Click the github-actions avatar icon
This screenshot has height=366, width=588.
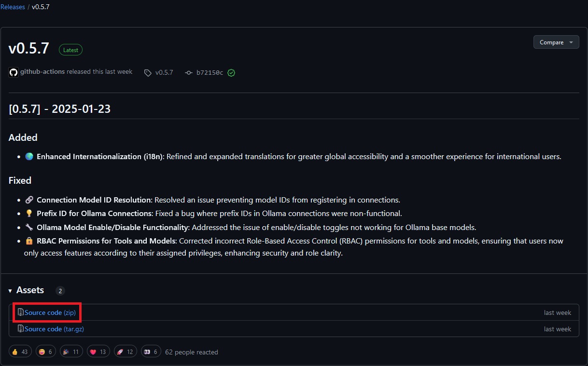[14, 72]
